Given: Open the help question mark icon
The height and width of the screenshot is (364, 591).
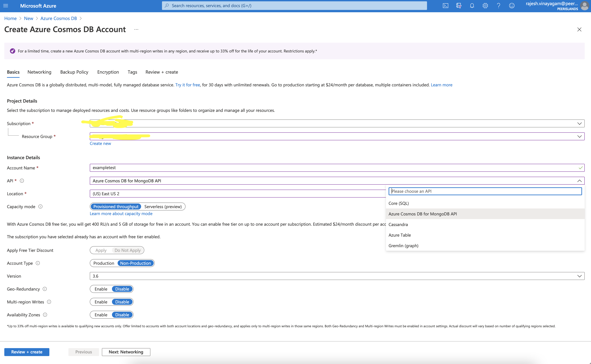Looking at the screenshot, I should 498,5.
